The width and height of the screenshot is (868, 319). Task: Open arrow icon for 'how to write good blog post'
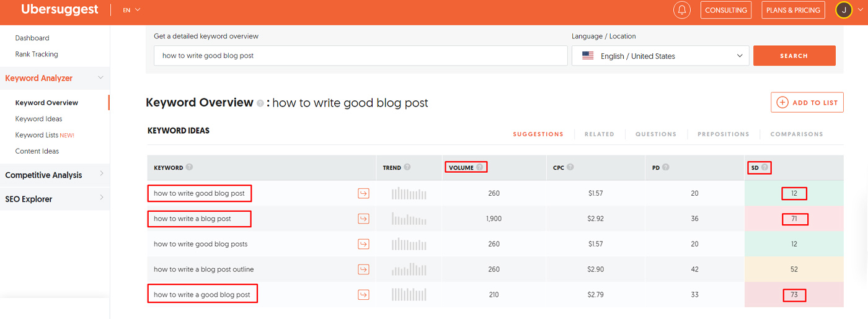point(363,194)
